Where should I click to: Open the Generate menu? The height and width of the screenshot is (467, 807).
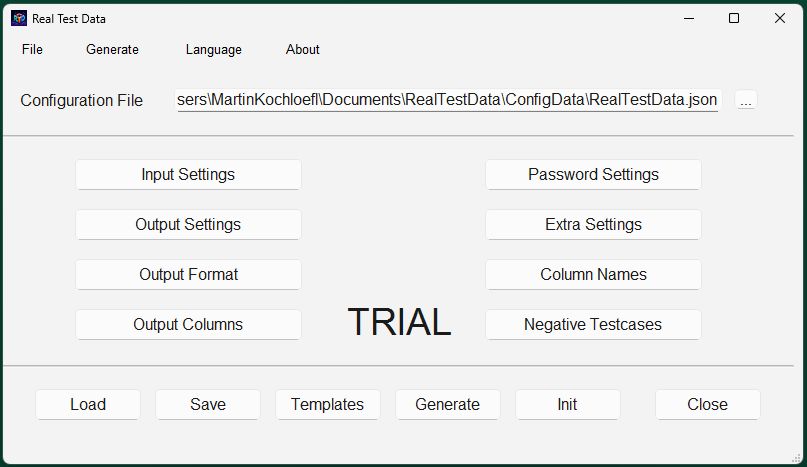click(112, 49)
